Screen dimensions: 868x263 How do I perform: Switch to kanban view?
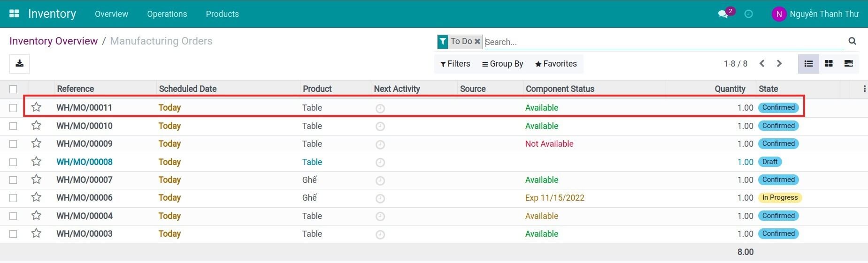pos(829,64)
